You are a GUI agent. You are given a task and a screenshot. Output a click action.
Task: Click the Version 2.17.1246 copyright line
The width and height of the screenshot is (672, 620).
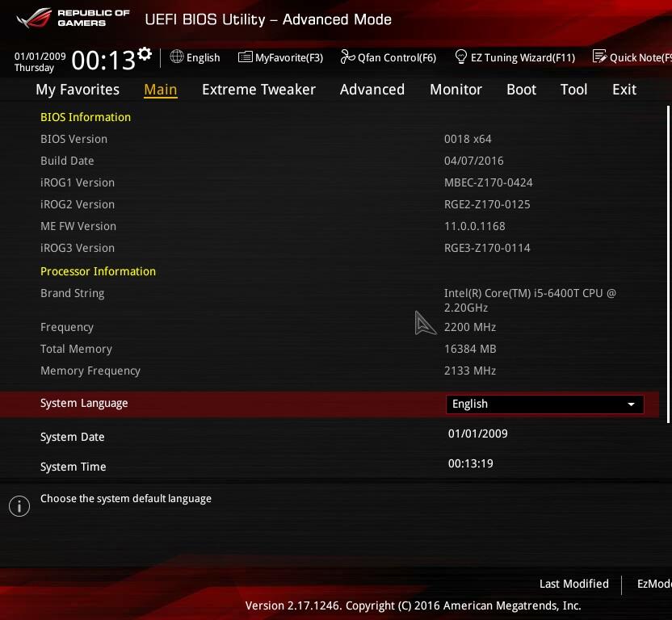pos(414,605)
